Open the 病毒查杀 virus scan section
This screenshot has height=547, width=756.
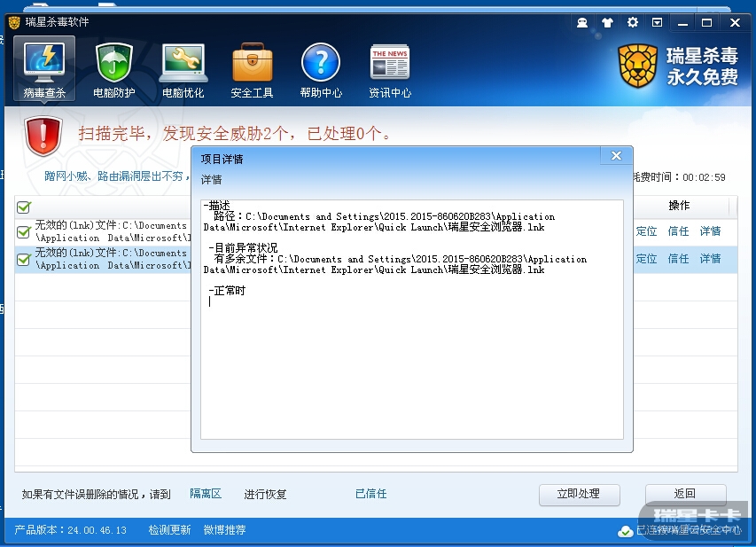pos(44,69)
